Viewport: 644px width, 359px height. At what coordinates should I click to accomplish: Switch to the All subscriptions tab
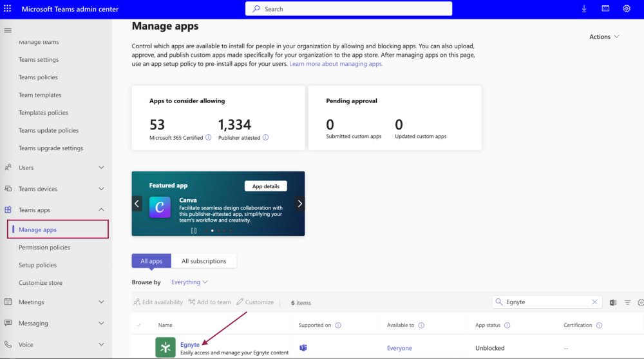tap(204, 261)
